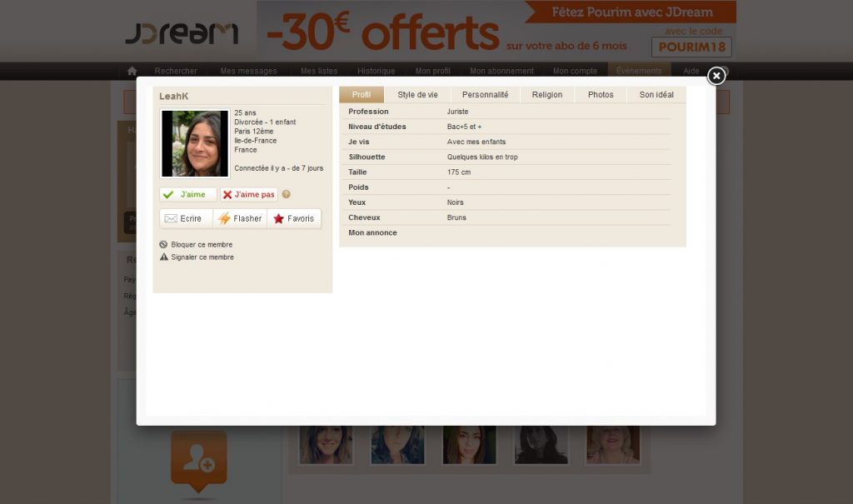The image size is (853, 504).
Task: Send a flash with Flasher lightning
Action: [240, 218]
